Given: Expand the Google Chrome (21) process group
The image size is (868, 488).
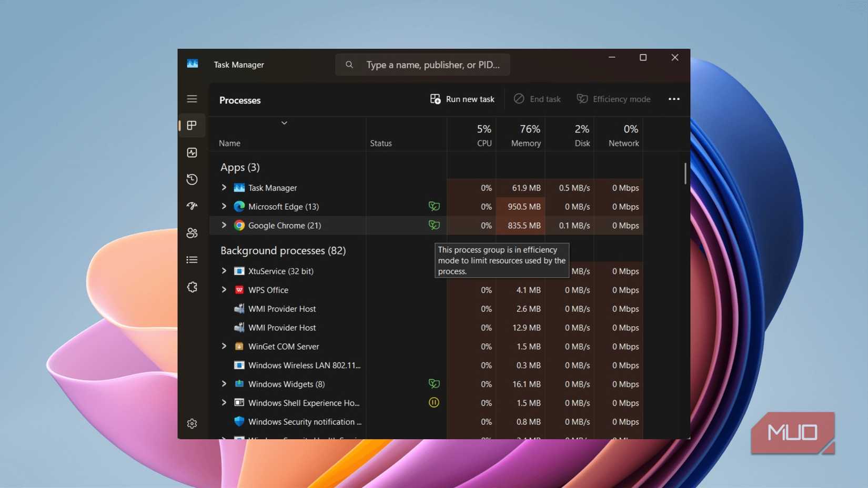Looking at the screenshot, I should tap(224, 225).
